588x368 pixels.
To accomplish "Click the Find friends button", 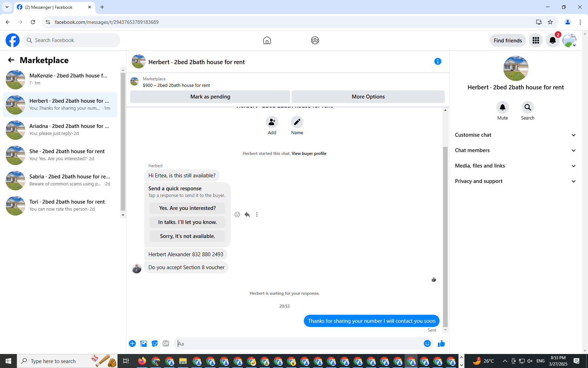I will [507, 40].
